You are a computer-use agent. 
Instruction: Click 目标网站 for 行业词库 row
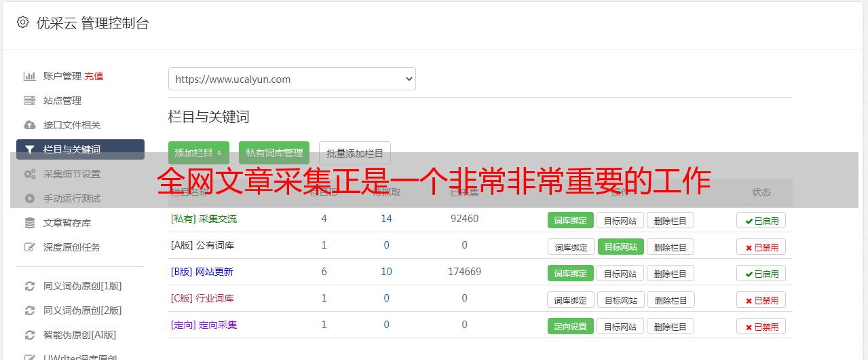click(621, 300)
